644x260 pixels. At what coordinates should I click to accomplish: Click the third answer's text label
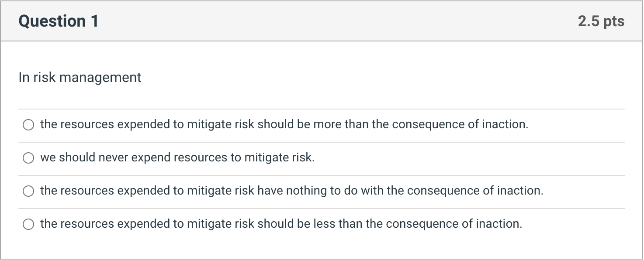pyautogui.click(x=291, y=191)
